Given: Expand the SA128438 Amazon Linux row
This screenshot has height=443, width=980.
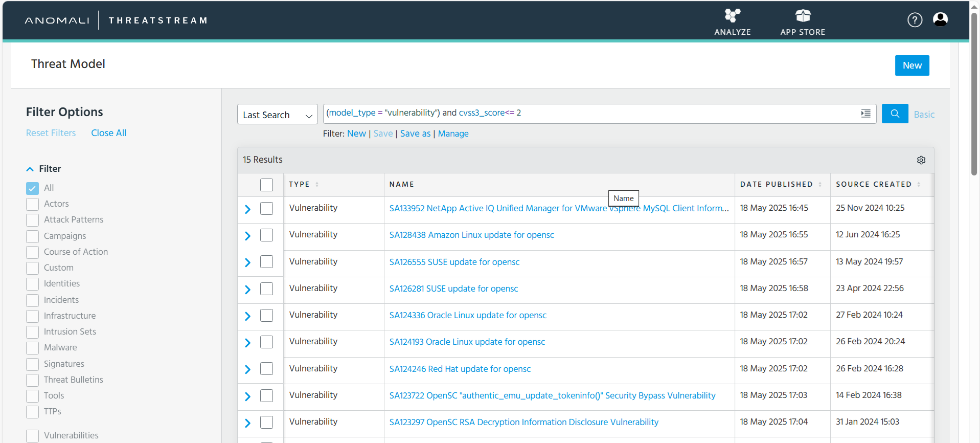Looking at the screenshot, I should click(x=247, y=236).
